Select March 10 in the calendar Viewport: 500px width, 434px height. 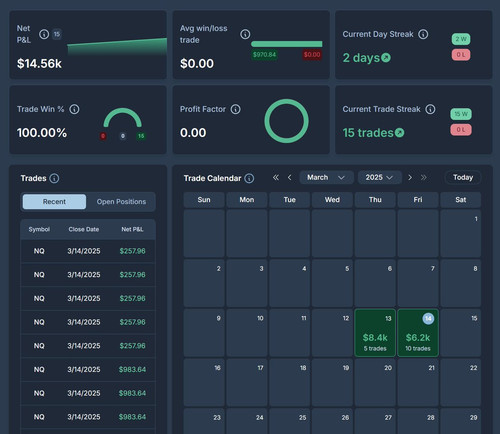[x=247, y=333]
